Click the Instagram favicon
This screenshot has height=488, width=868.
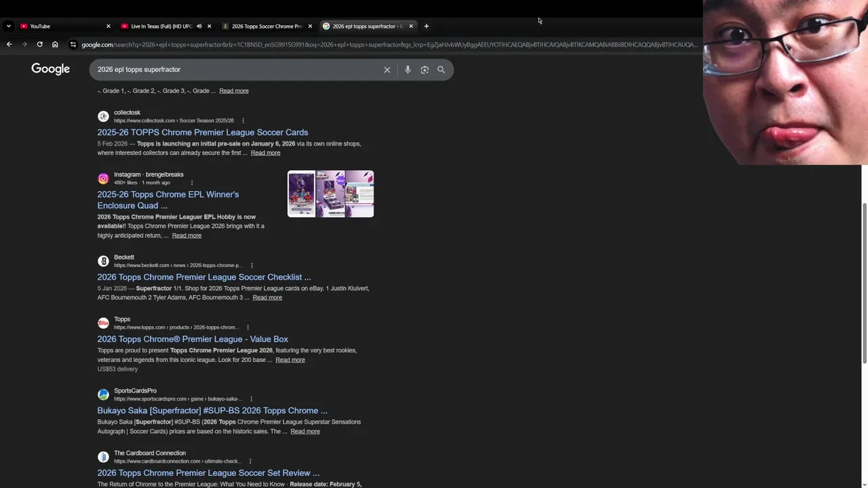(x=103, y=178)
